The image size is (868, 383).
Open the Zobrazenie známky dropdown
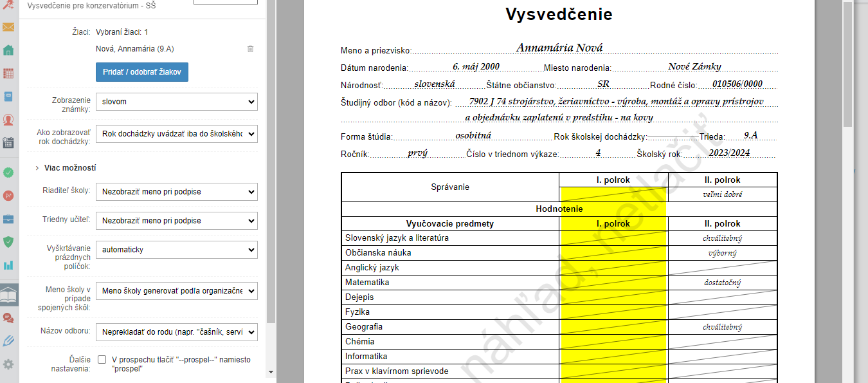tap(176, 102)
